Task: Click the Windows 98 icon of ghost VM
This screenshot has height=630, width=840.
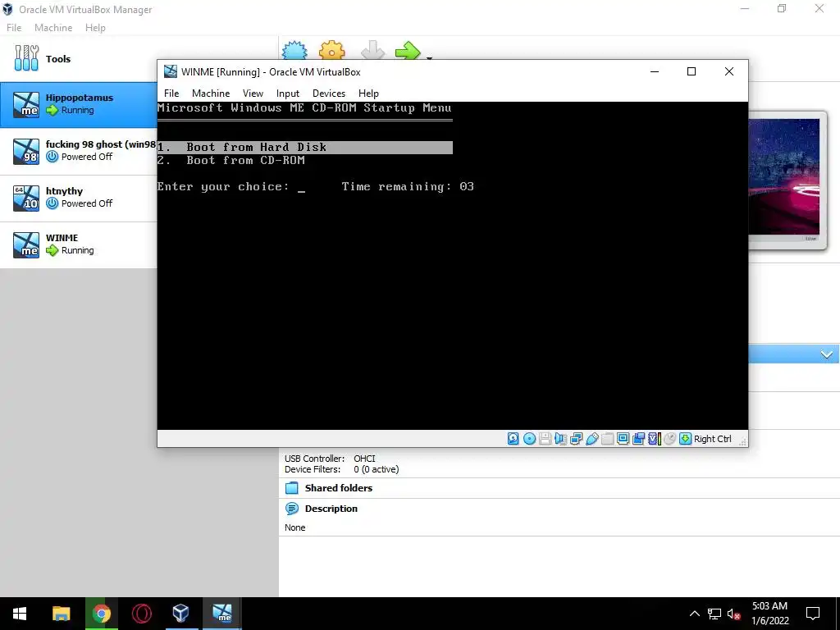Action: pyautogui.click(x=26, y=151)
